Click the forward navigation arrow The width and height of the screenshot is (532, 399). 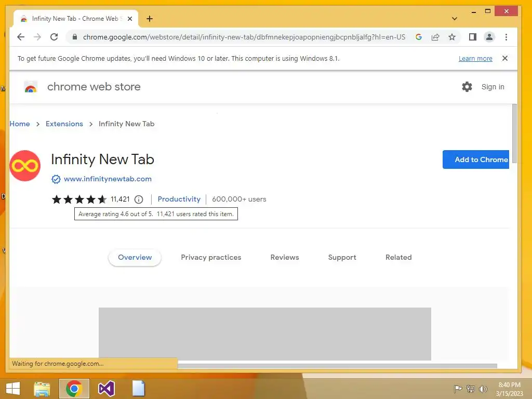click(x=37, y=37)
